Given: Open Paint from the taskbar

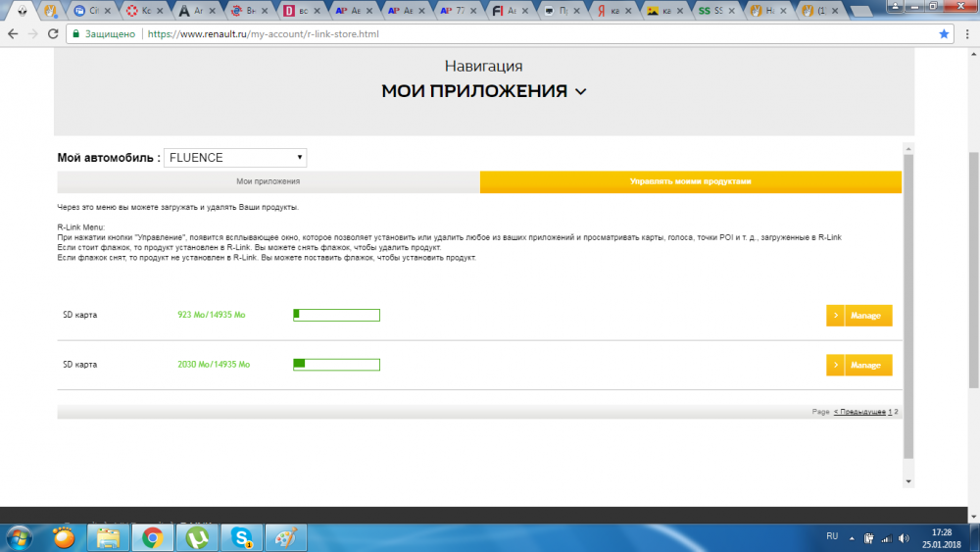Looking at the screenshot, I should pyautogui.click(x=286, y=537).
